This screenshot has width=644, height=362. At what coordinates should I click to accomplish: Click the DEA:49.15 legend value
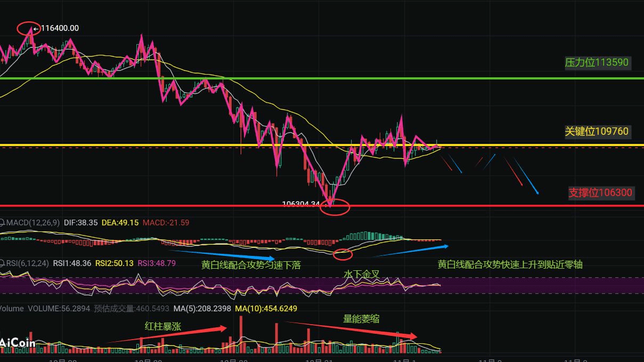click(x=112, y=222)
